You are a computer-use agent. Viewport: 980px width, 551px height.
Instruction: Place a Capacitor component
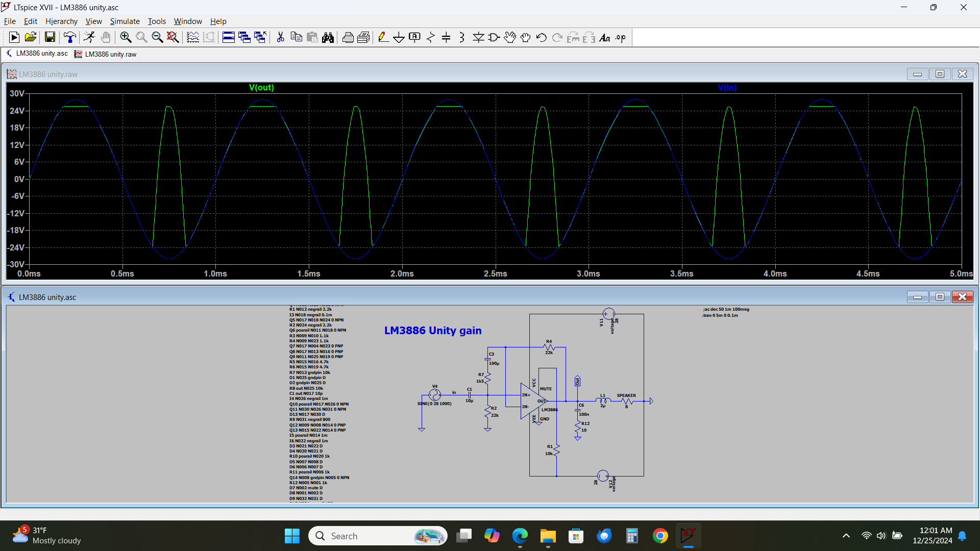coord(446,37)
